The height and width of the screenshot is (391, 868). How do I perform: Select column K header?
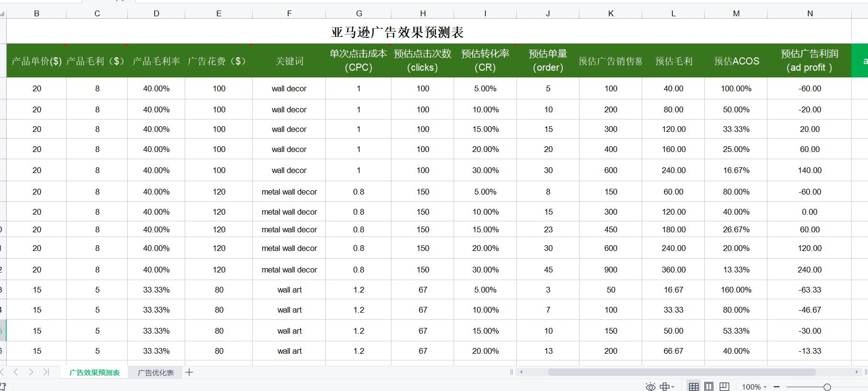(x=611, y=13)
